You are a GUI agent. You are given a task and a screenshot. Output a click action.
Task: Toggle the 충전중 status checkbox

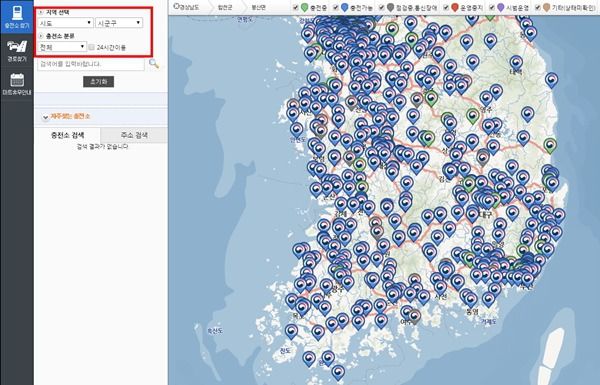click(x=295, y=7)
